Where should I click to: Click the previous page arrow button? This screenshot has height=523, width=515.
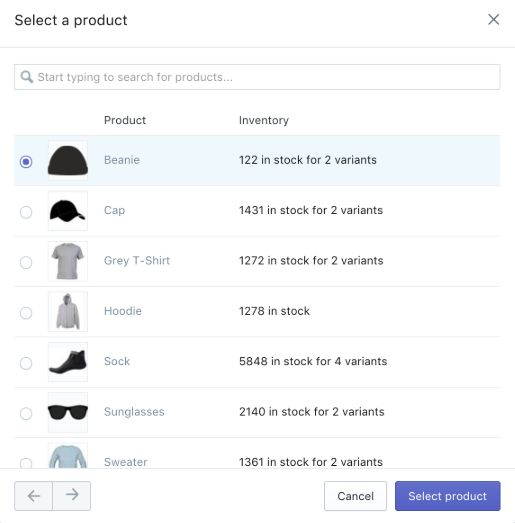pos(33,496)
